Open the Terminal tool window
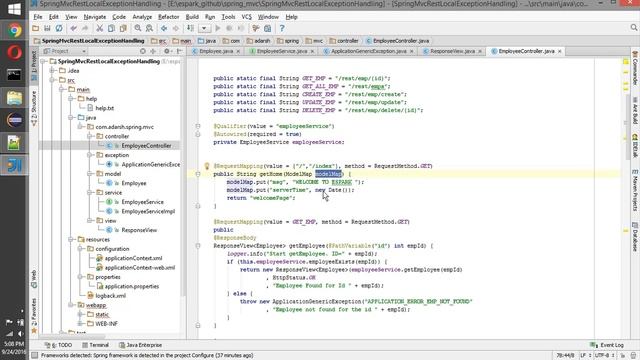This screenshot has height=360, width=640. pyautogui.click(x=96, y=345)
